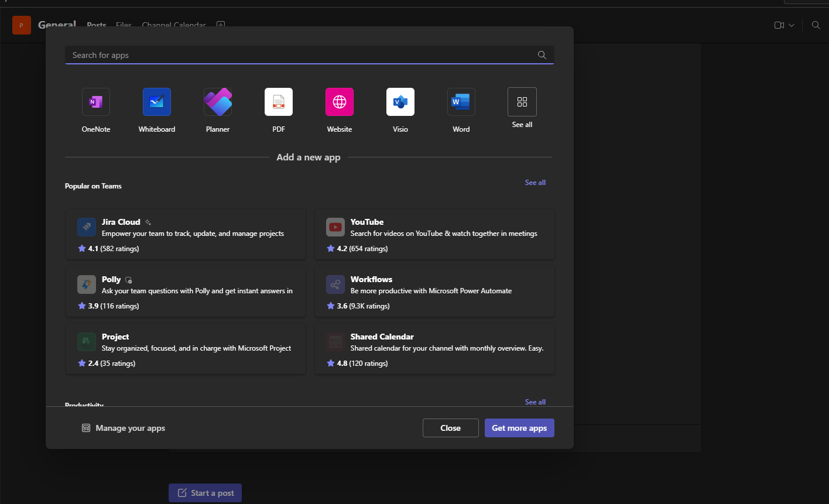Image resolution: width=829 pixels, height=504 pixels.
Task: Click the Polly certification badge icon
Action: (x=129, y=280)
